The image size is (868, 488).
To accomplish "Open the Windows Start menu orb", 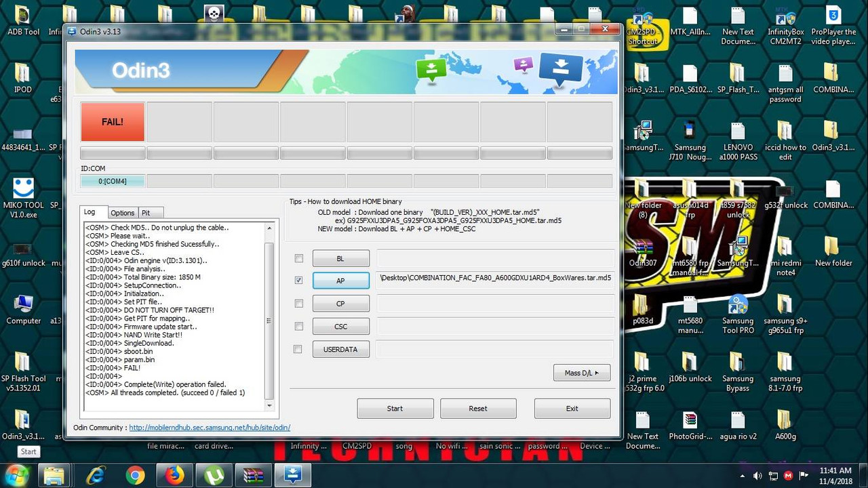I will [x=16, y=475].
